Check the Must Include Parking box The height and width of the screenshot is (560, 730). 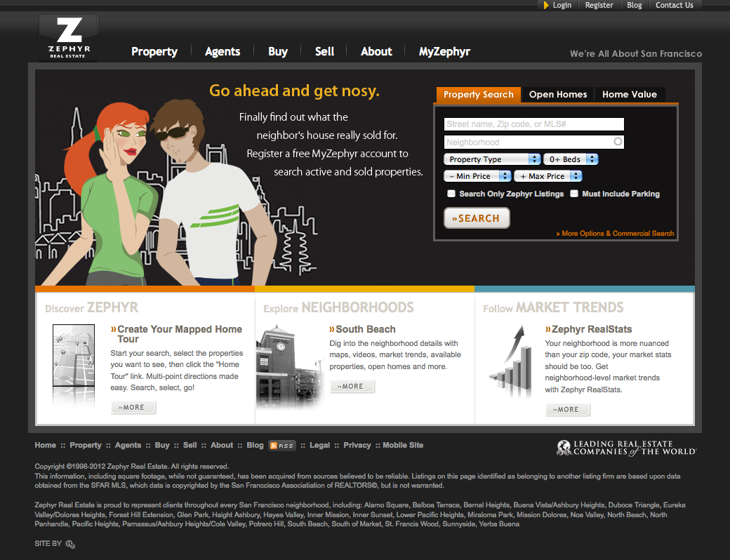click(574, 194)
